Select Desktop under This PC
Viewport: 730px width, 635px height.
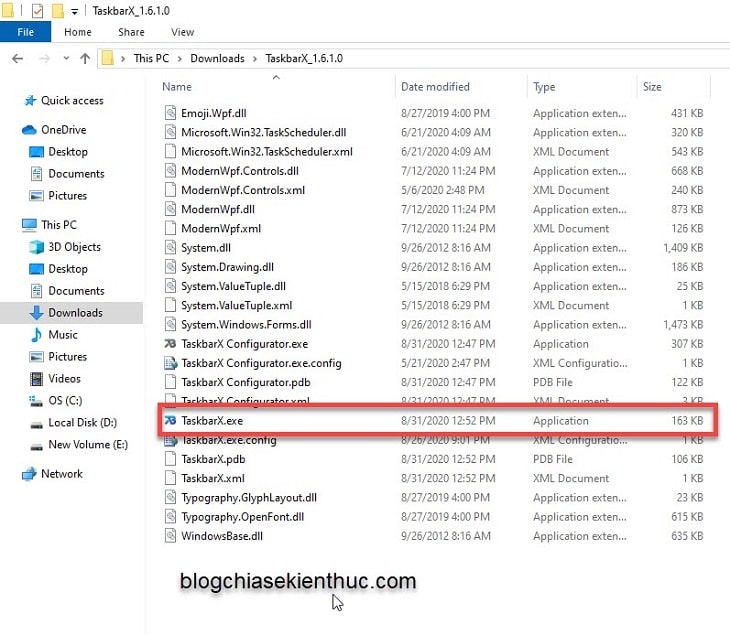(68, 269)
